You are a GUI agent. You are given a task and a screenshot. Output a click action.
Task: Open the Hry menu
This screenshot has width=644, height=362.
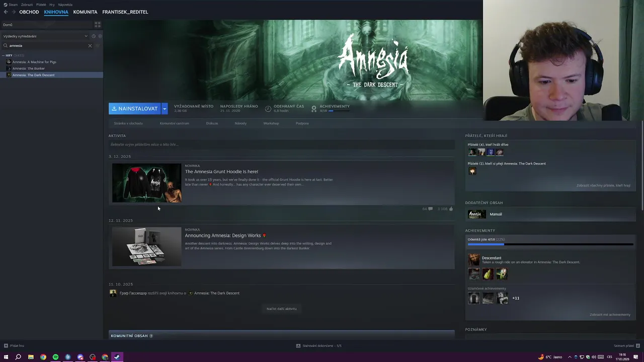[52, 5]
